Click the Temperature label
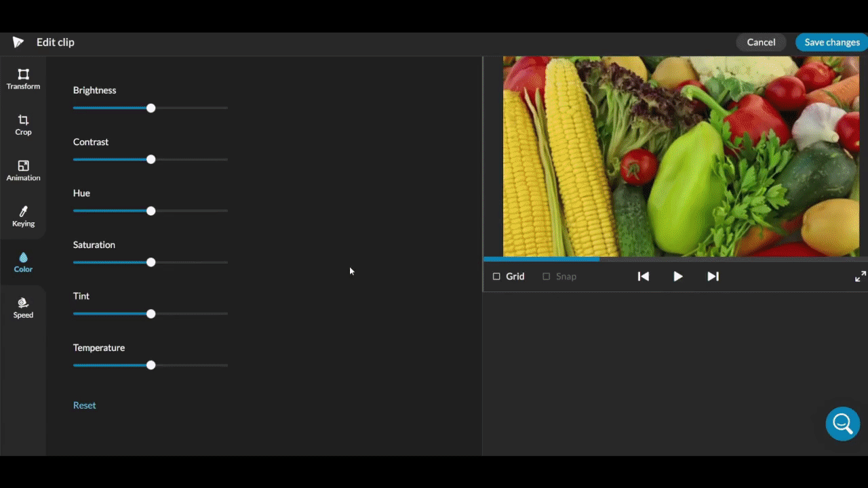 [99, 348]
